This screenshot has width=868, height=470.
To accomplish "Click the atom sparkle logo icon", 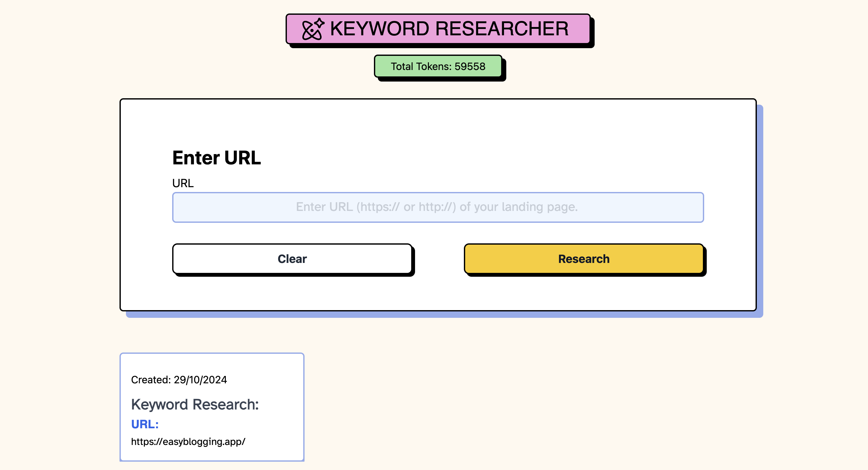I will 313,29.
